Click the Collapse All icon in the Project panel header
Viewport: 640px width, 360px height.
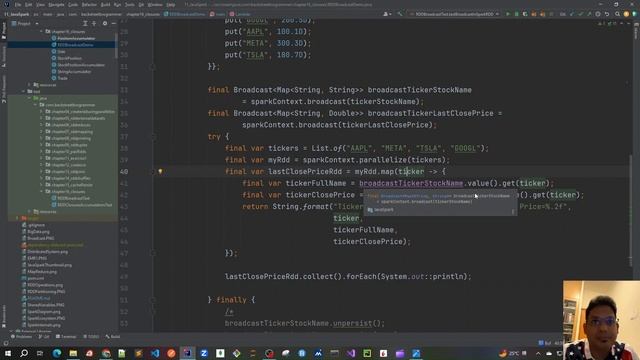click(x=94, y=24)
